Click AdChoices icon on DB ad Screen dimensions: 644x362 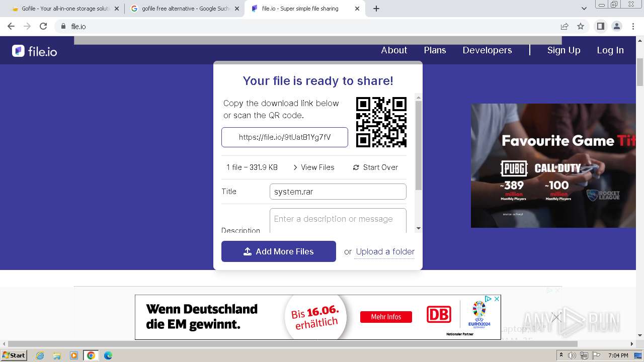point(488,299)
